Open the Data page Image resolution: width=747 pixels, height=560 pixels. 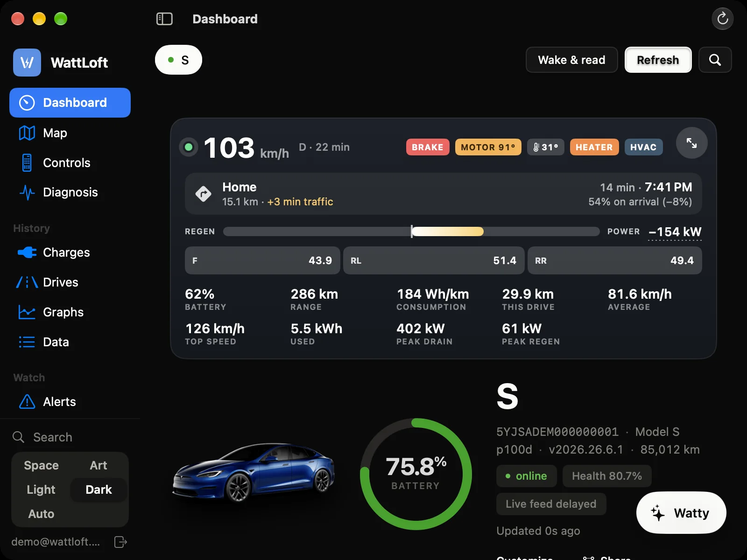[70, 342]
